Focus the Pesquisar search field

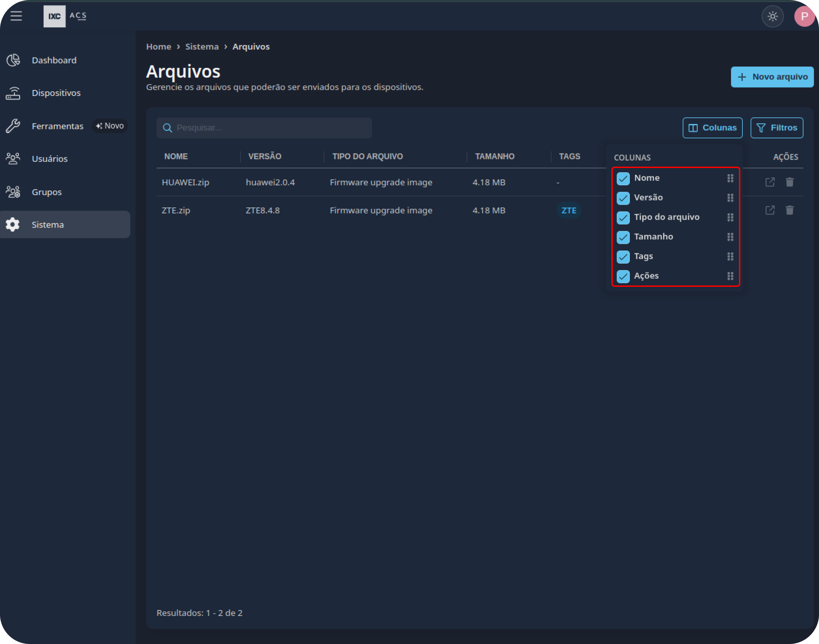click(264, 128)
